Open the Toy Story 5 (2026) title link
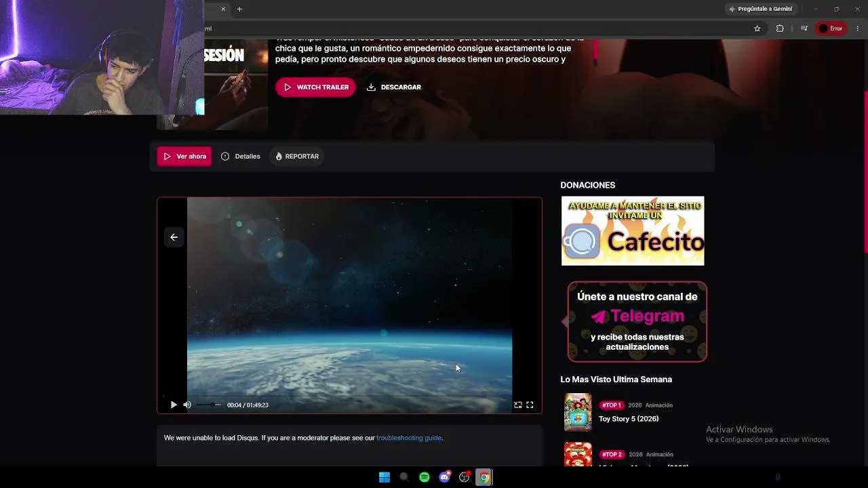Image resolution: width=868 pixels, height=488 pixels. (629, 419)
